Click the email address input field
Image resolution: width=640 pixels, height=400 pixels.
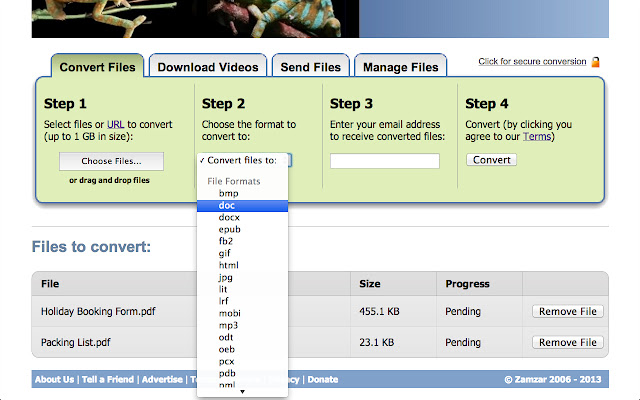[x=384, y=161]
